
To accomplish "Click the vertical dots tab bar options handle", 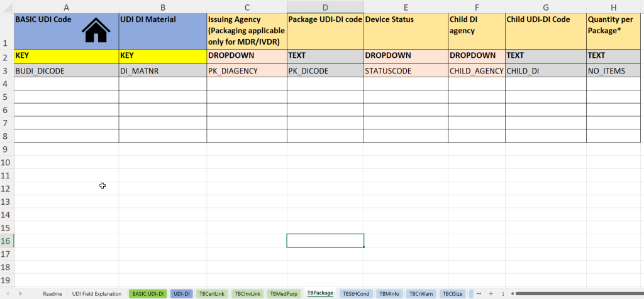I will (503, 294).
